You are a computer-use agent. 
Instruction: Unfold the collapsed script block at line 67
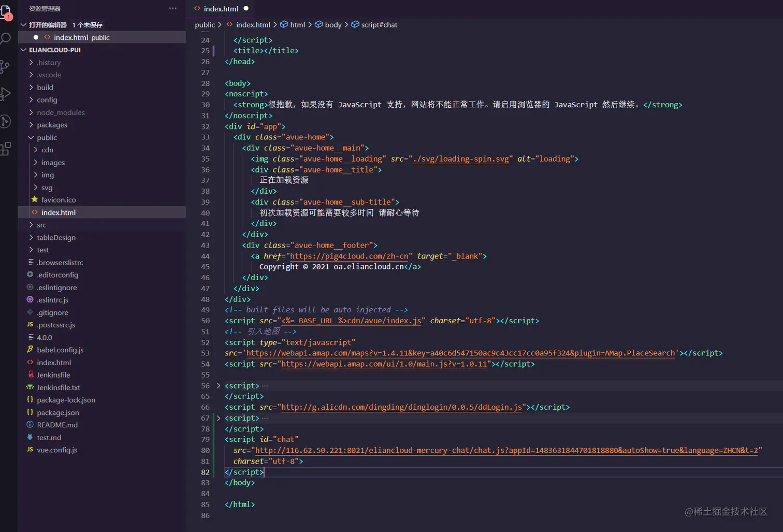tap(218, 418)
